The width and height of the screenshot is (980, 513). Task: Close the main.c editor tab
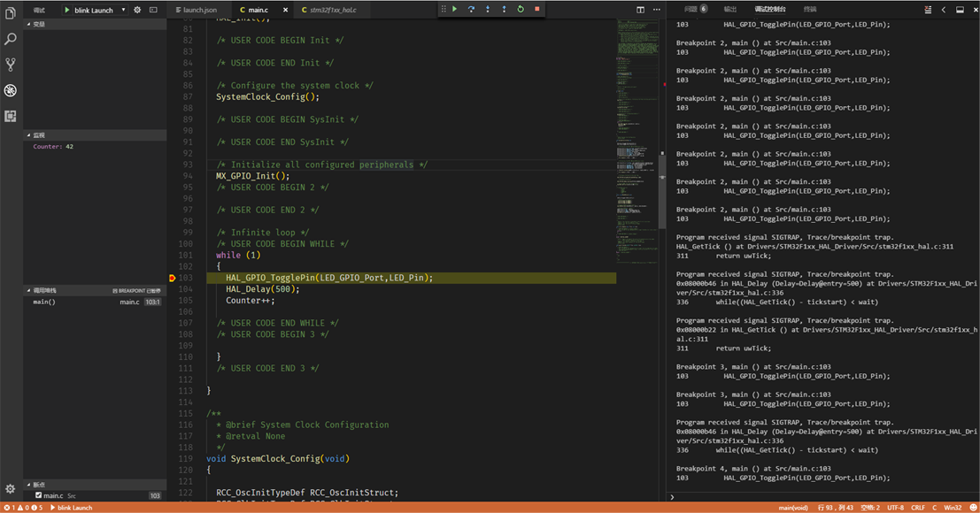[x=286, y=10]
